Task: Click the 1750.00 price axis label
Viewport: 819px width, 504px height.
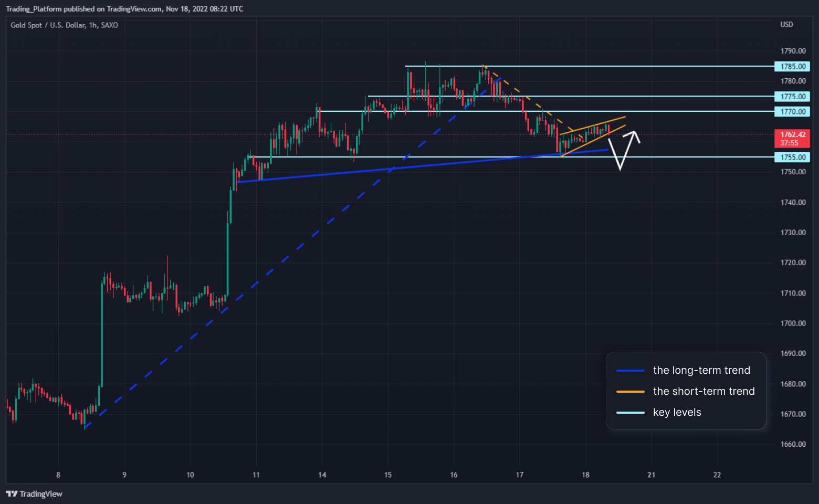Action: [793, 172]
